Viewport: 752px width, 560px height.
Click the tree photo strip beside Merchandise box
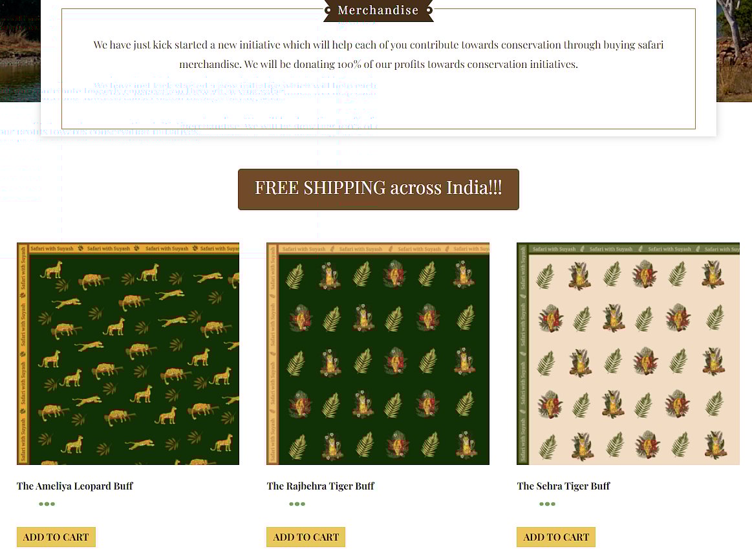pos(735,51)
